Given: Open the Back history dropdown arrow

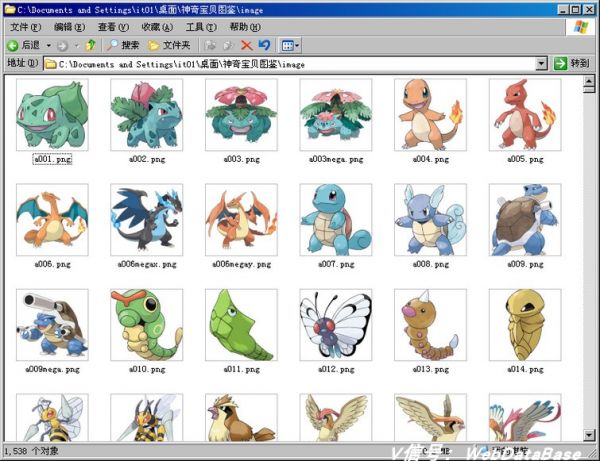Looking at the screenshot, I should (49, 46).
